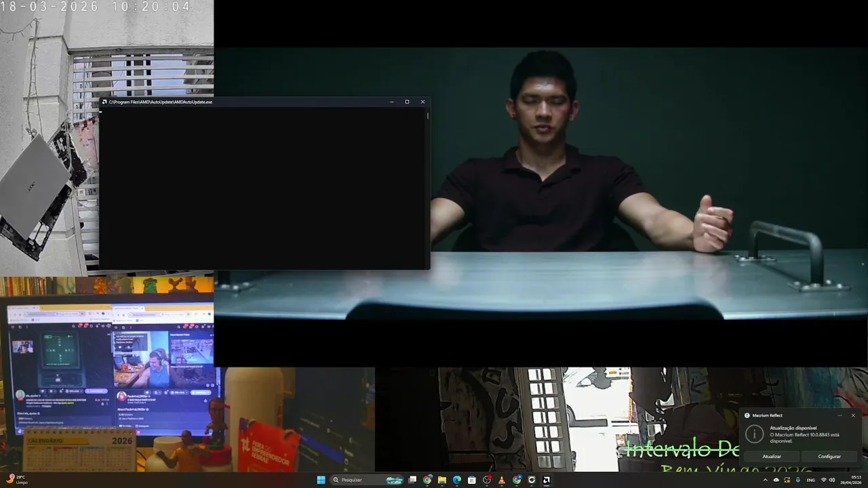Open the Macrium Reflect notification options menu
Viewport: 868px width, 488px height.
click(x=840, y=415)
